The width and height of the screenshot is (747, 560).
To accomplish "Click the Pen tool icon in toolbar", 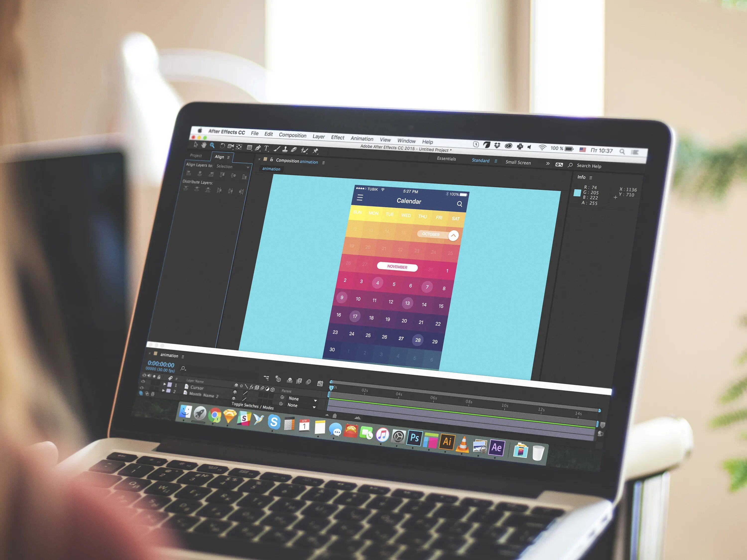I will [x=258, y=149].
